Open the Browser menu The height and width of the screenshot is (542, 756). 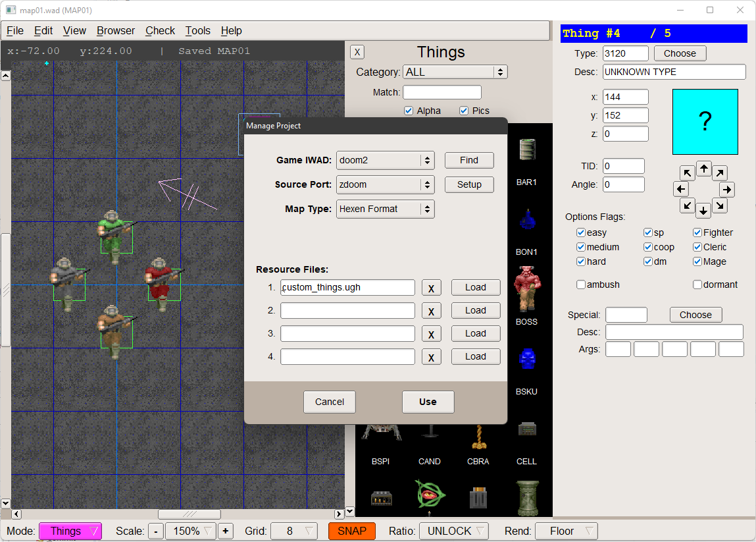[116, 31]
